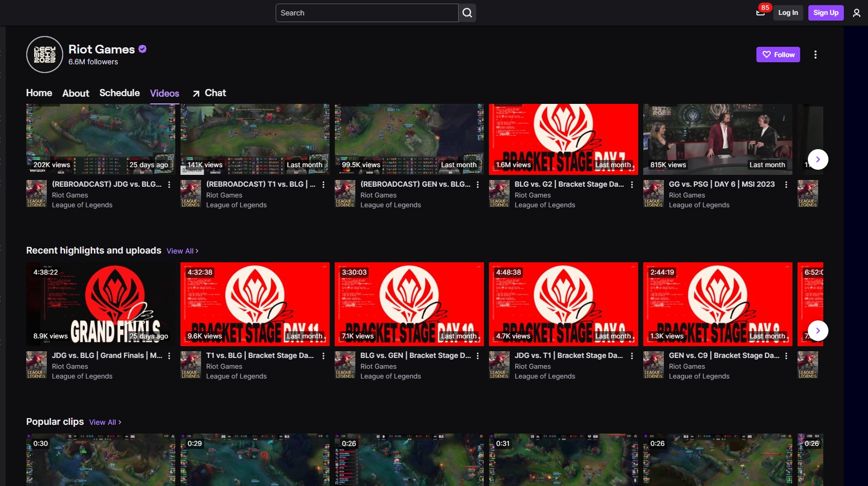Screen dimensions: 868x486
Task: Open GG vs. PSG | DAY 6 | MSI 2023 title
Action: tap(721, 184)
